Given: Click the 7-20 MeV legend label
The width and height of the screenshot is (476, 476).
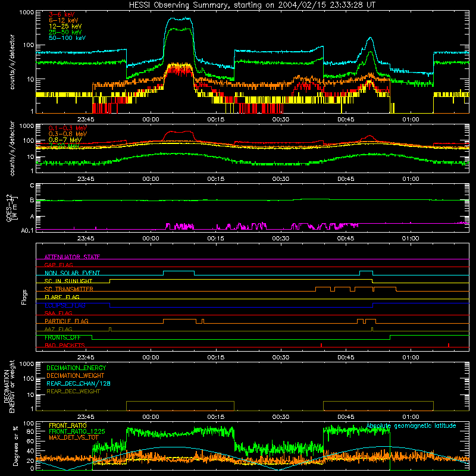Looking at the screenshot, I should (x=64, y=146).
